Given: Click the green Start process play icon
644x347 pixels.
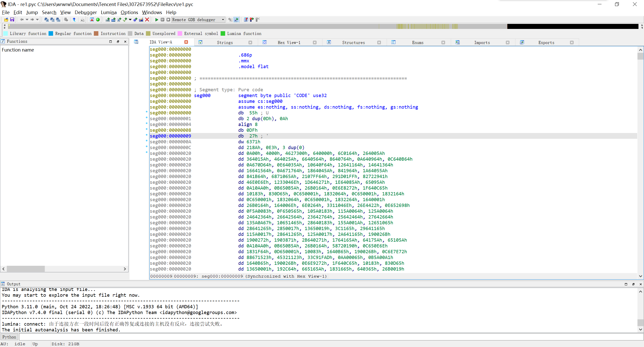Looking at the screenshot, I should (x=157, y=20).
